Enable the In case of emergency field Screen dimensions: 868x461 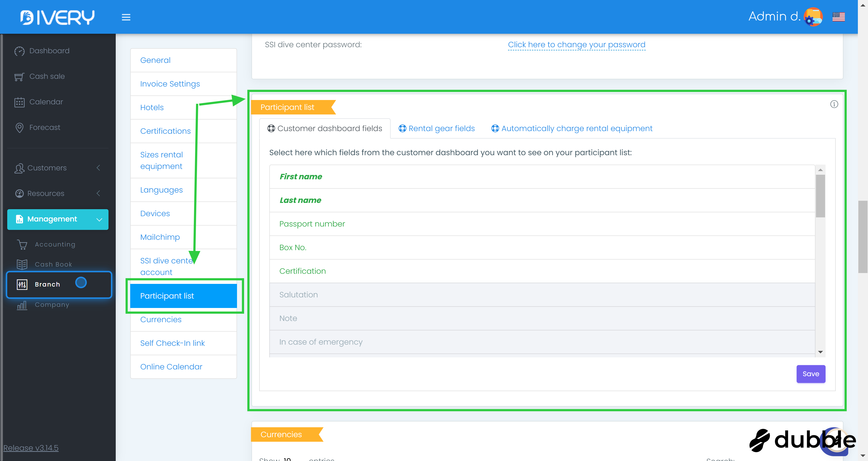click(321, 342)
